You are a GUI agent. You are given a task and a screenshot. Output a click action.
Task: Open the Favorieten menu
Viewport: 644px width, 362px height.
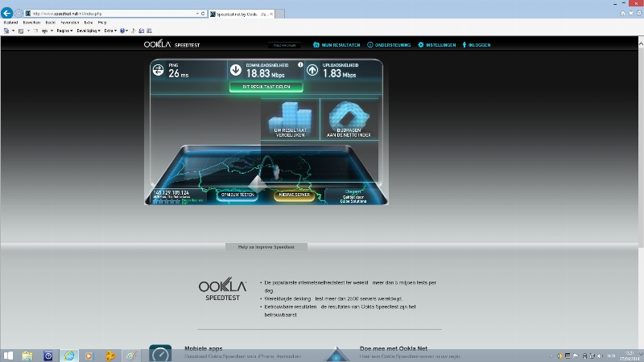point(70,23)
